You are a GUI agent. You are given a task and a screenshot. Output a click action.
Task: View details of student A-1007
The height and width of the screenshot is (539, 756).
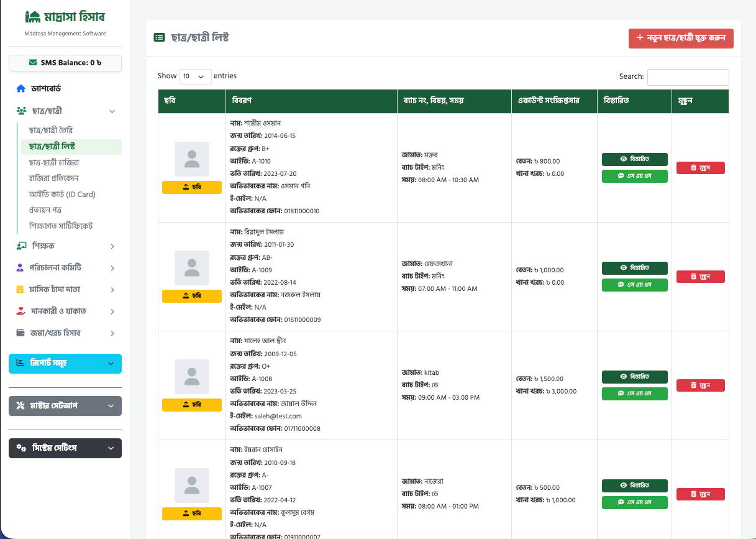[x=635, y=486]
